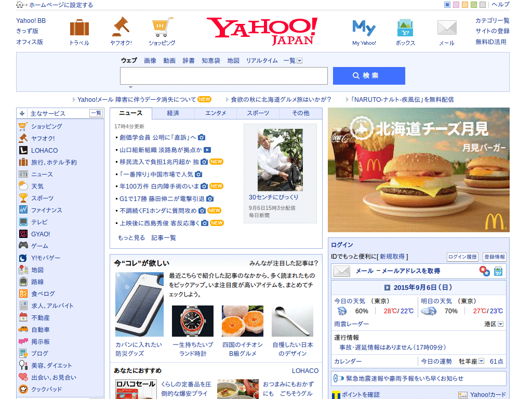532x399 pixels.
Task: Open the 牡羊座 horoscope sign dropdown
Action: [x=481, y=362]
